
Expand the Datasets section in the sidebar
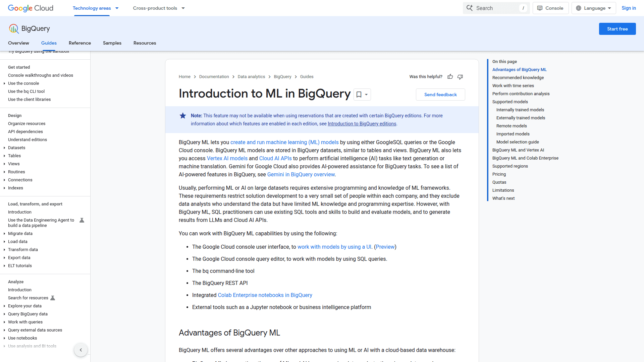(4, 148)
